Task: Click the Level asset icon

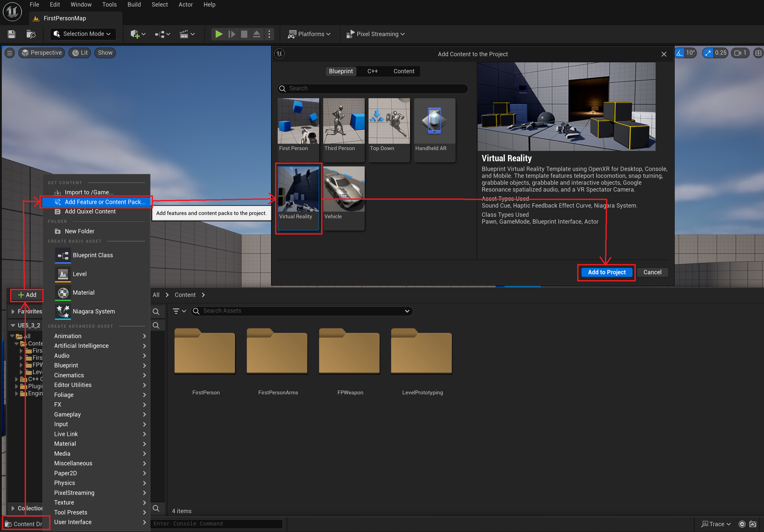Action: 63,274
